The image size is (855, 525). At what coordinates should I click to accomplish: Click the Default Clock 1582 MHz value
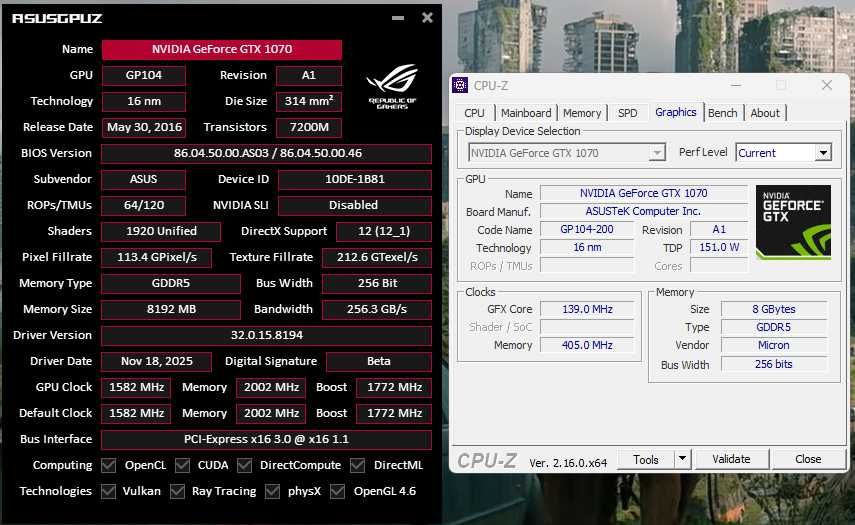coord(136,413)
